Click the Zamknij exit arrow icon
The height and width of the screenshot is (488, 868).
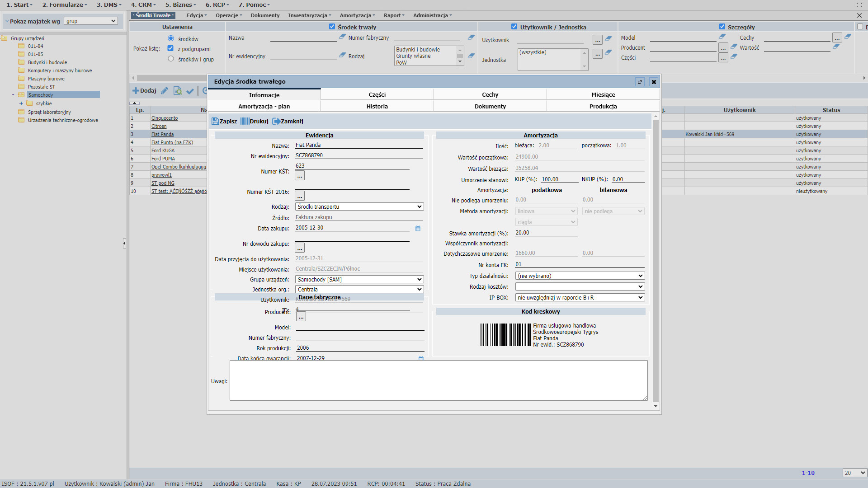276,121
